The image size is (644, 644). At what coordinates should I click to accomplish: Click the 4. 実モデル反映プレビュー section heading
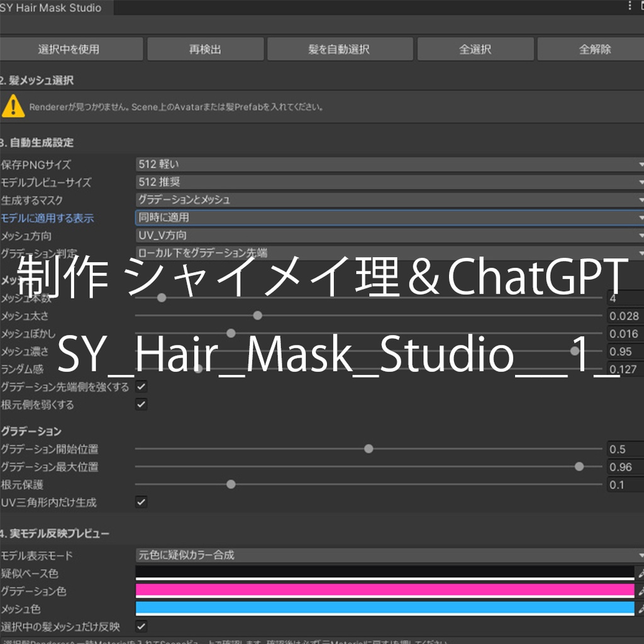[55, 533]
